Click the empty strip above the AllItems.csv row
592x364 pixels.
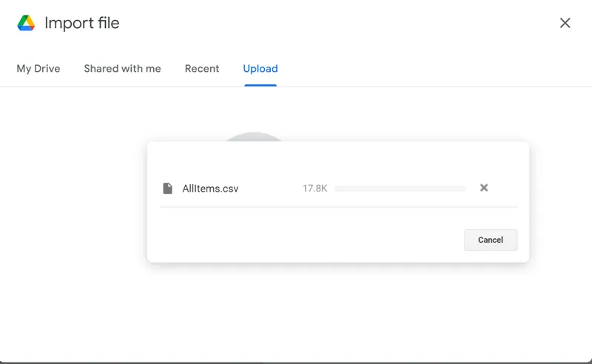coord(338,159)
